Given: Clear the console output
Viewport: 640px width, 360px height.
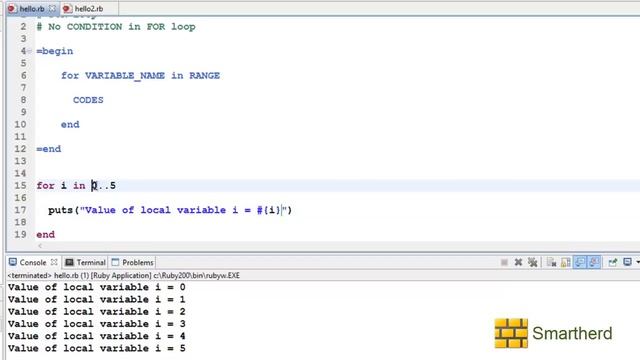Looking at the screenshot, I should (551, 262).
